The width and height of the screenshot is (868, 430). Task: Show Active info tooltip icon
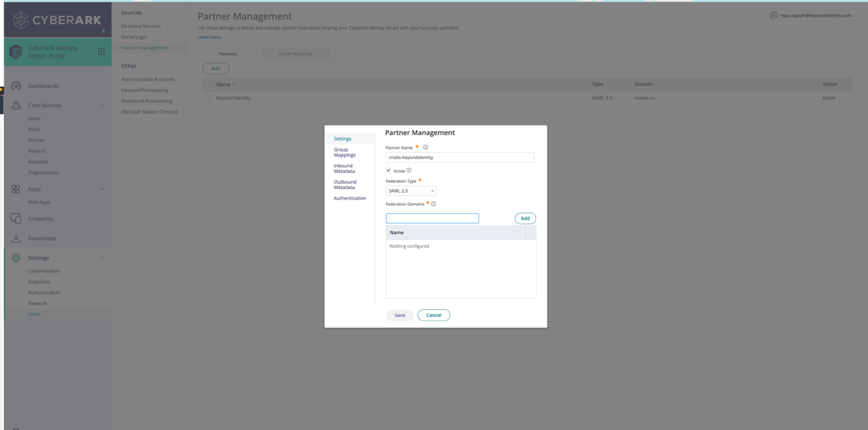click(409, 170)
